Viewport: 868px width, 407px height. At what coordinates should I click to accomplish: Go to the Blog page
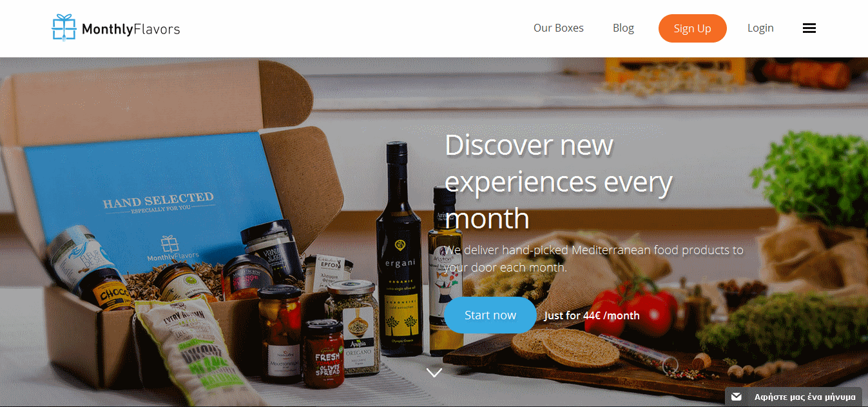click(623, 28)
